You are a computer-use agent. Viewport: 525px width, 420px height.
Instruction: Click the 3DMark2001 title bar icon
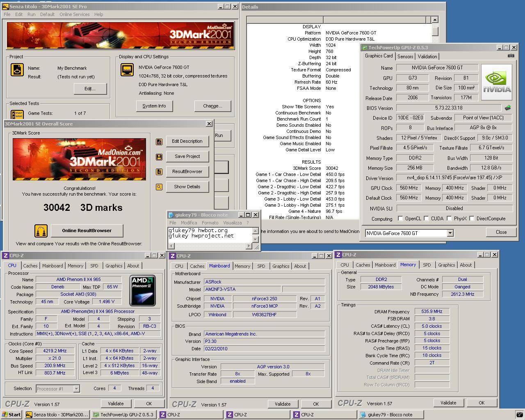[5, 7]
